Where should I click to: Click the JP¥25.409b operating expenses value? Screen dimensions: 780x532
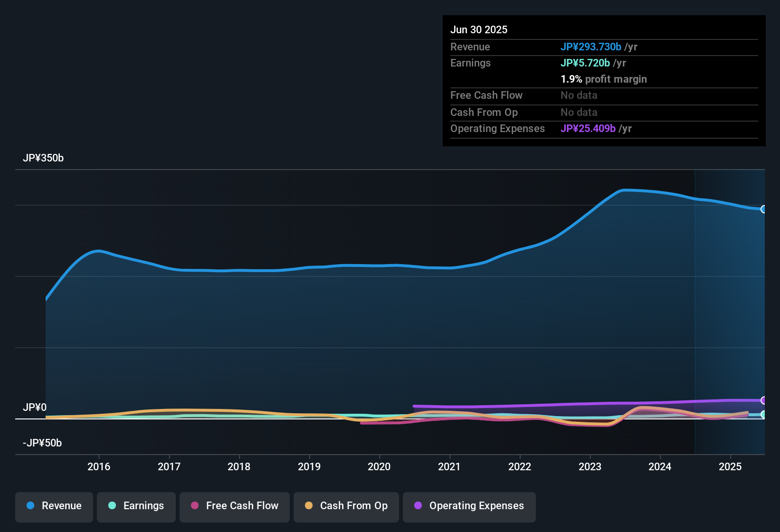pos(588,128)
